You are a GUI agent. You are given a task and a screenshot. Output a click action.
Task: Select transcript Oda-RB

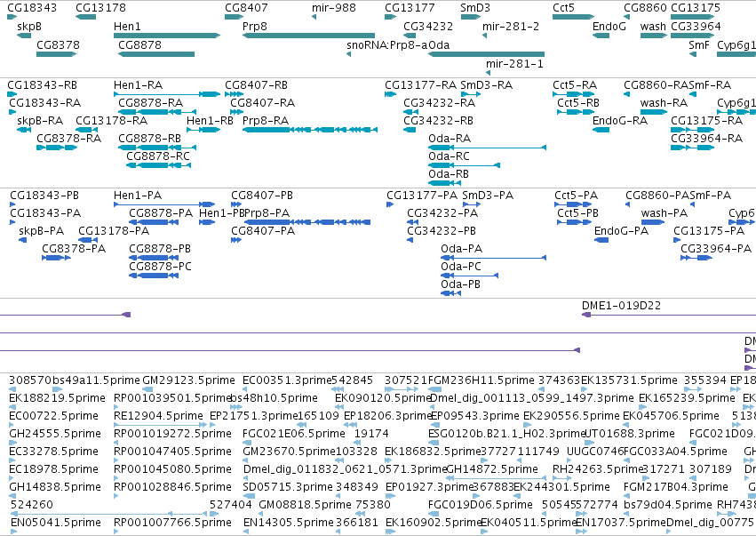(x=449, y=174)
